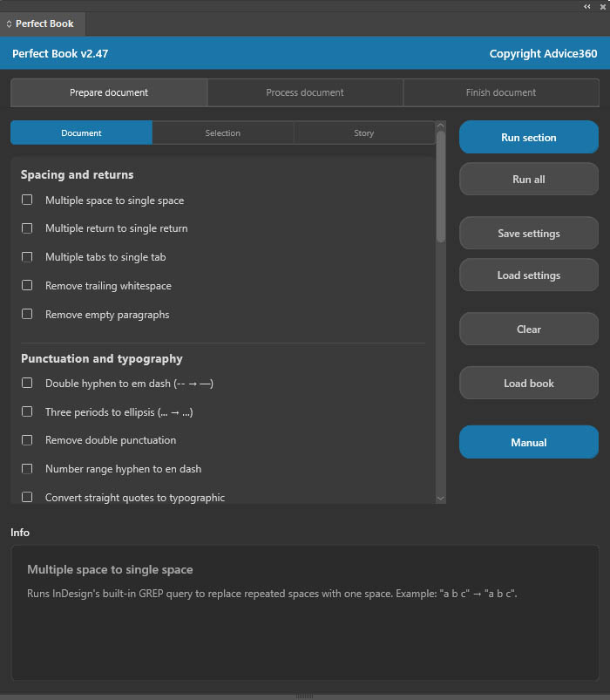The image size is (610, 700).
Task: Click the panel bottom resize grip
Action: coord(304,696)
